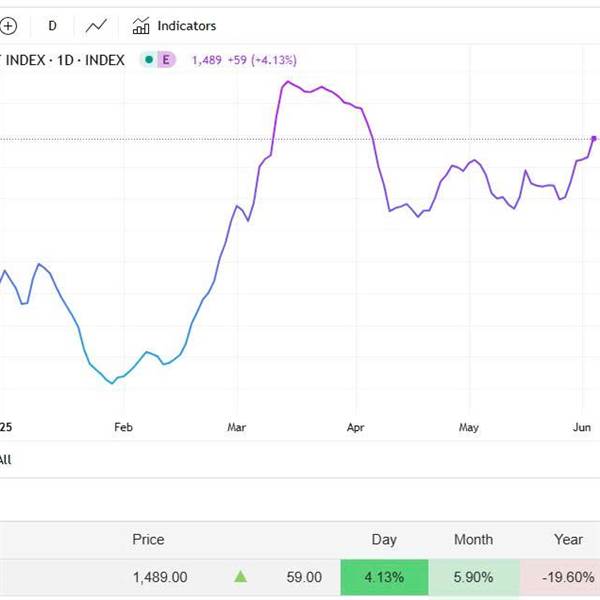
Task: Click the Price column header
Action: 148,539
